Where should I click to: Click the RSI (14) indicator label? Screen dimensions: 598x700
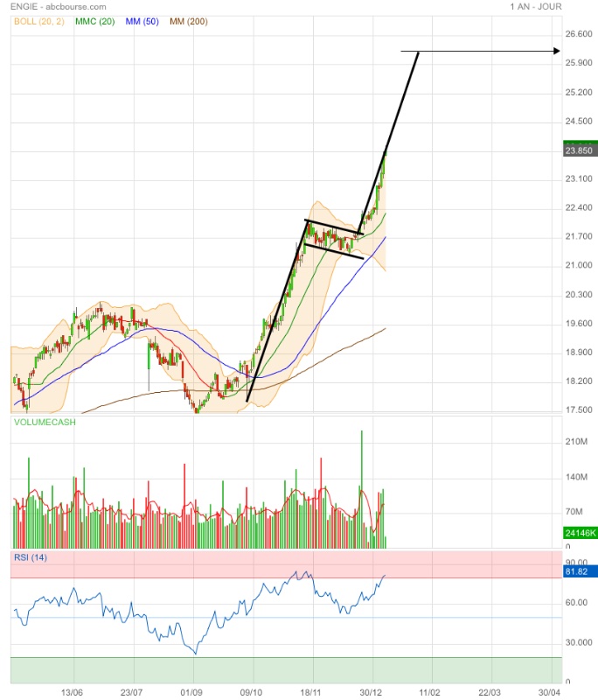[31, 557]
